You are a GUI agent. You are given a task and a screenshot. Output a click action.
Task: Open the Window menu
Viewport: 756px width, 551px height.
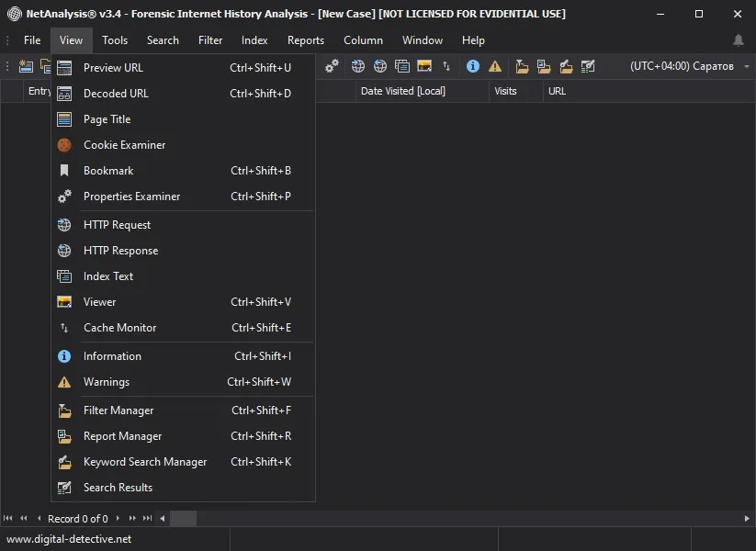tap(423, 40)
